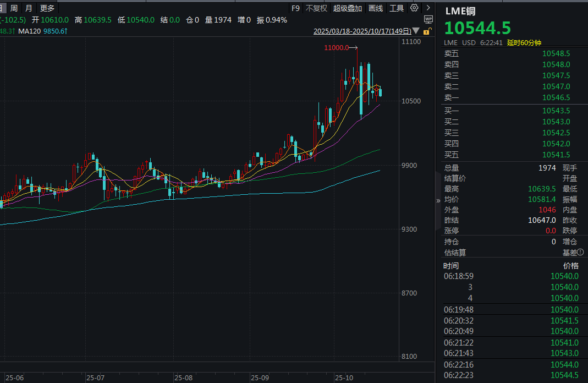
Task: Click the right chevron after settings gear
Action: pyautogui.click(x=428, y=8)
